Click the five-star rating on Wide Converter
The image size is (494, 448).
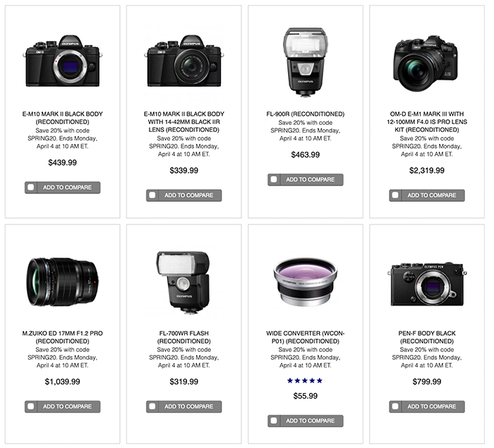click(305, 381)
